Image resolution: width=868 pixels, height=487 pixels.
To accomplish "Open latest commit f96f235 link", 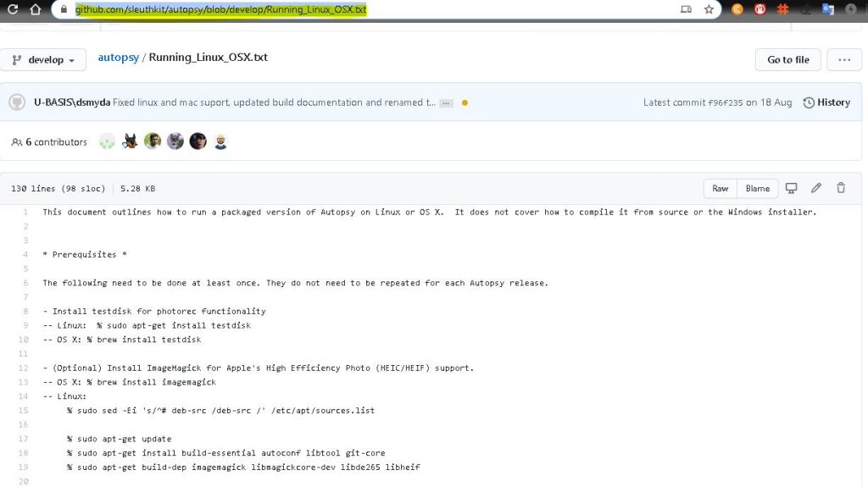I will (x=725, y=102).
